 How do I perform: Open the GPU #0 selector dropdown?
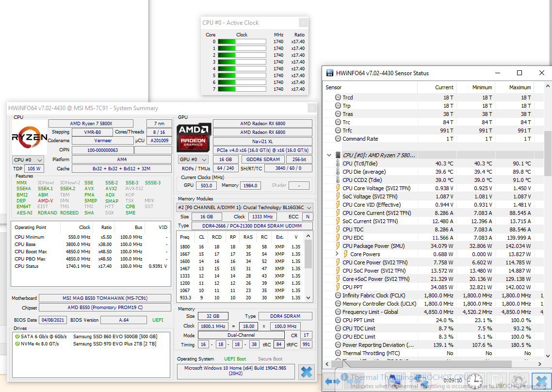tap(193, 159)
